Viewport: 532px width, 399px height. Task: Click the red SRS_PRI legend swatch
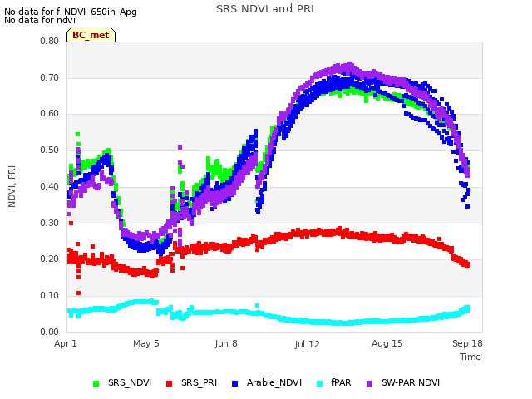tap(169, 383)
